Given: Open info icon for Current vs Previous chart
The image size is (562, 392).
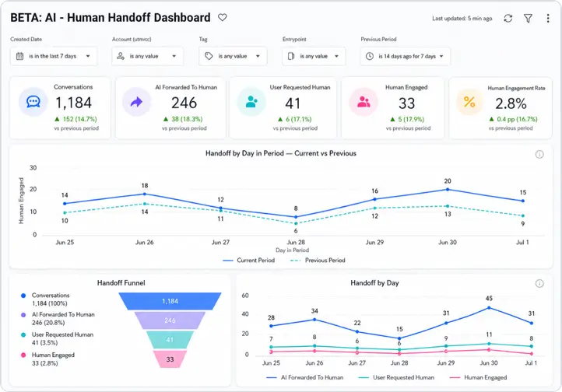Looking at the screenshot, I should [539, 154].
